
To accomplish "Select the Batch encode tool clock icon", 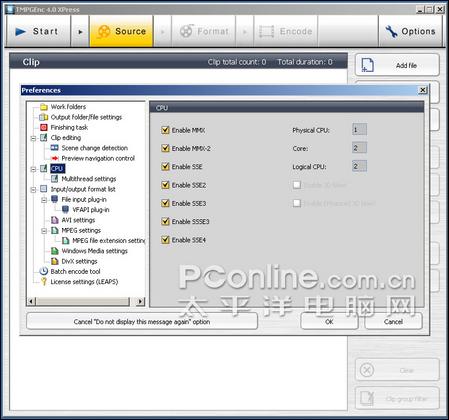I will (44, 271).
